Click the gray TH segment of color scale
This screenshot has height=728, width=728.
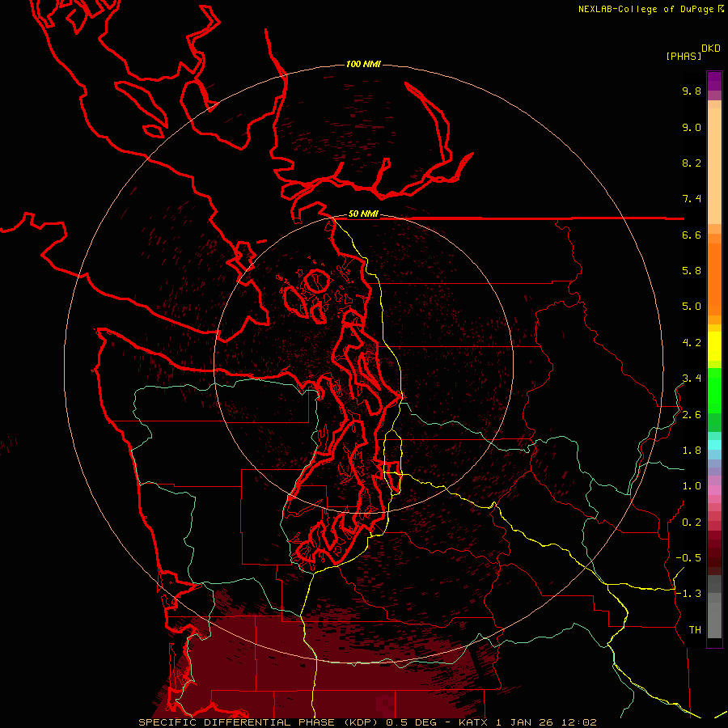[x=714, y=620]
